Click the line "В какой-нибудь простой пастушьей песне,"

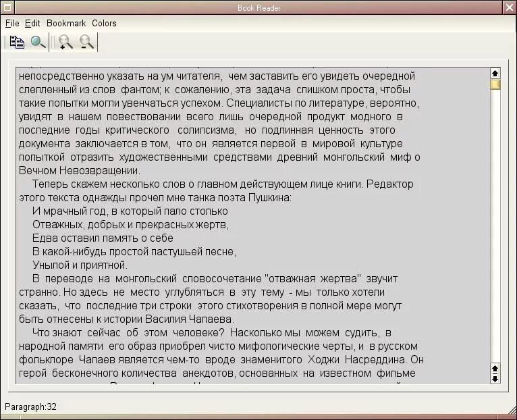point(134,252)
